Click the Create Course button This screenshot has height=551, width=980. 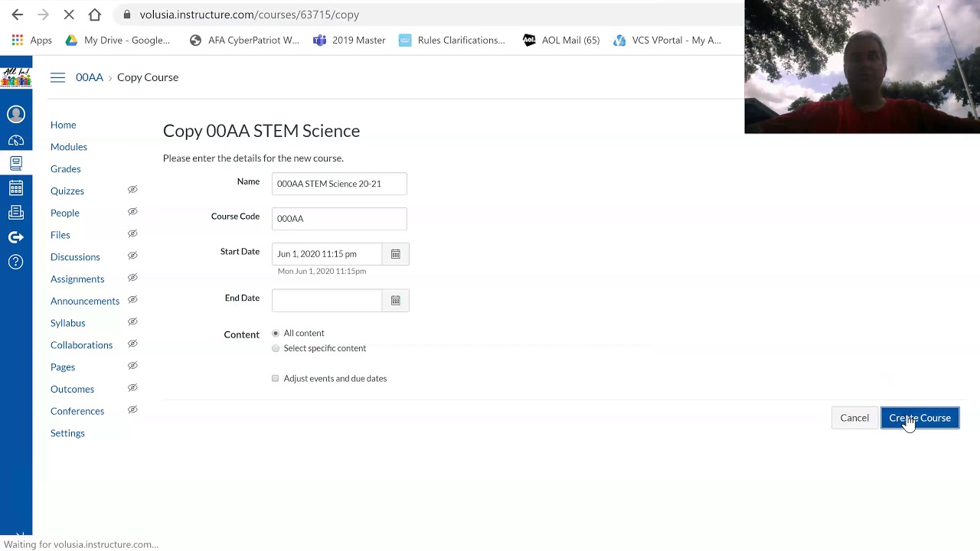920,418
